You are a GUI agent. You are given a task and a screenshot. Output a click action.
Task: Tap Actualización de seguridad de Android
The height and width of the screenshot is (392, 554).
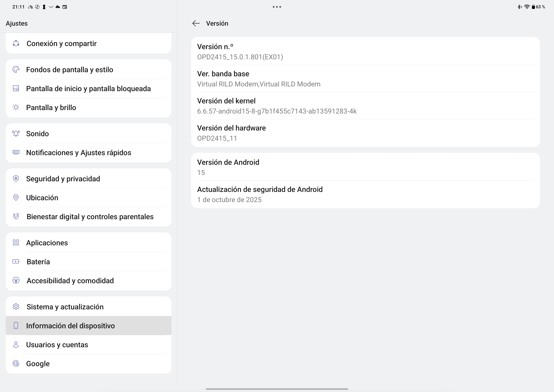pos(366,194)
